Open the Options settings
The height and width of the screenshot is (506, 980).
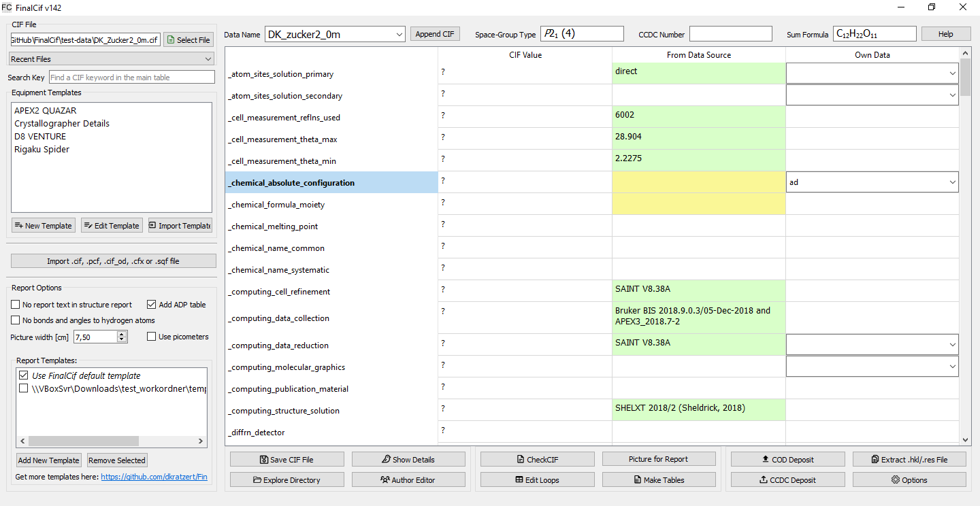(909, 480)
